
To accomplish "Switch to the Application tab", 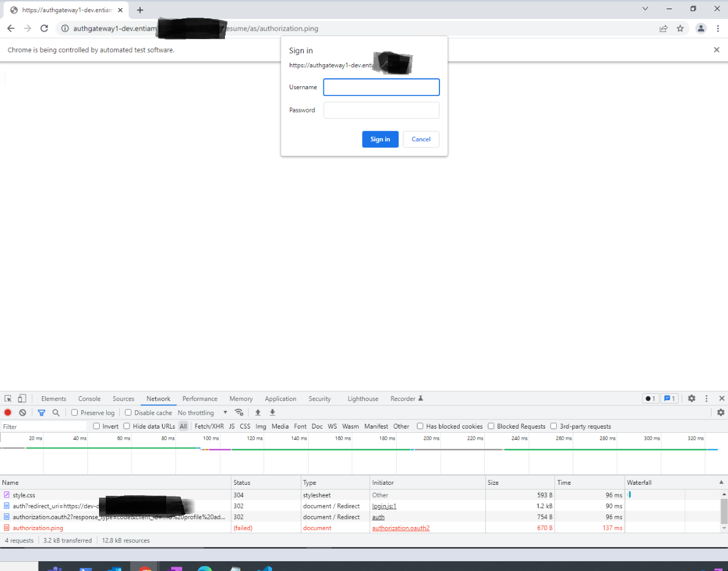I will coord(281,398).
